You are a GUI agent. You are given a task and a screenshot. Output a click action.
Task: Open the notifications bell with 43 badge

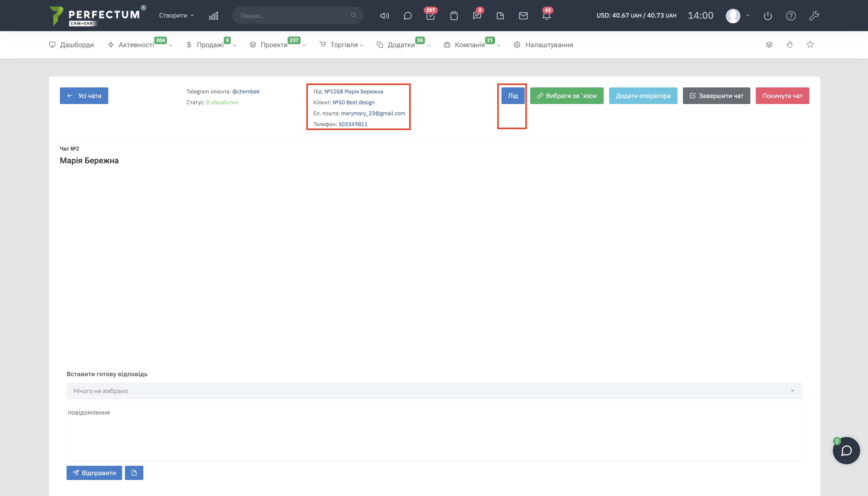coord(547,16)
